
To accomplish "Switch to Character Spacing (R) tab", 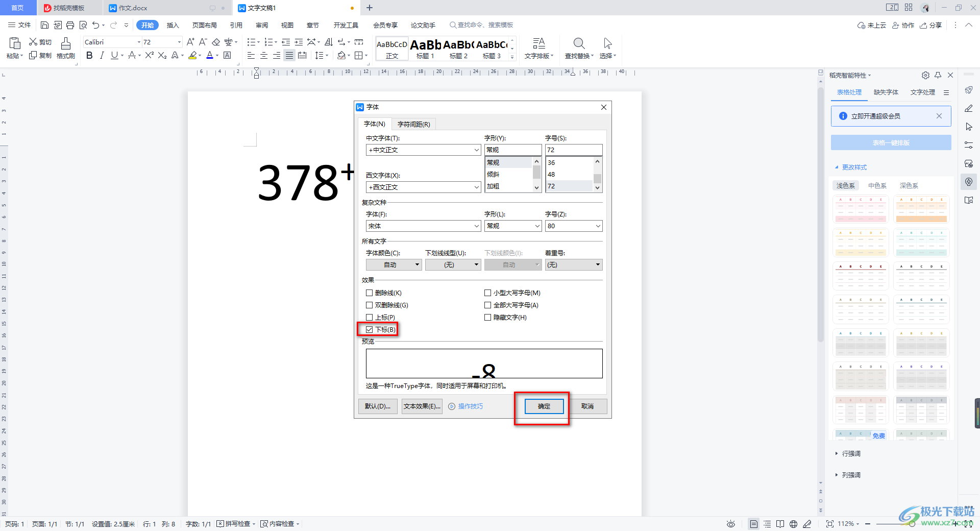I will [x=413, y=125].
